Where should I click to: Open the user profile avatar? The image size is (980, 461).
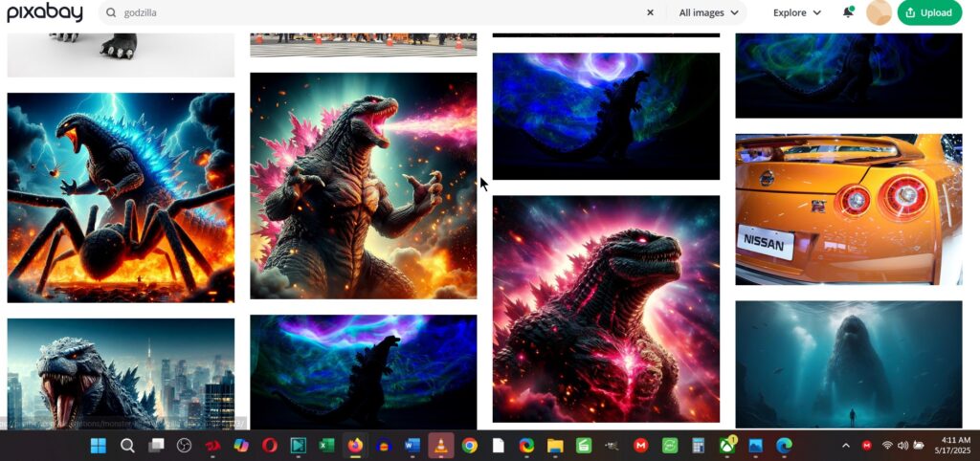pyautogui.click(x=879, y=12)
